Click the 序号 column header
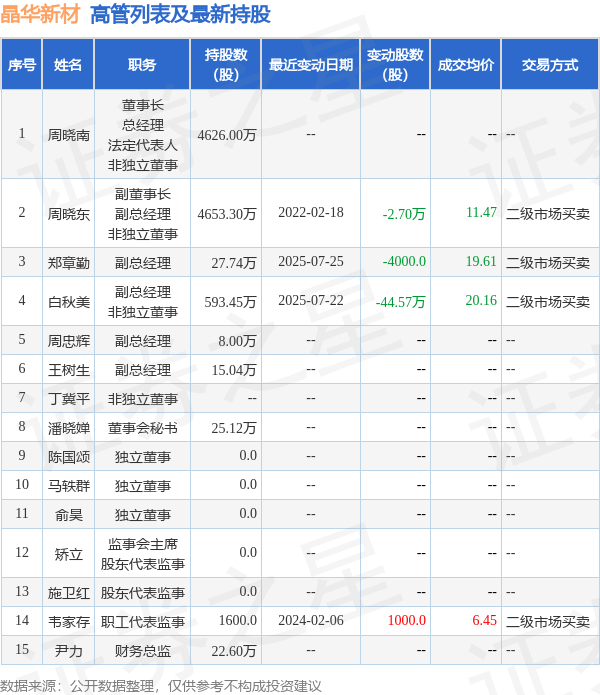 tap(22, 65)
